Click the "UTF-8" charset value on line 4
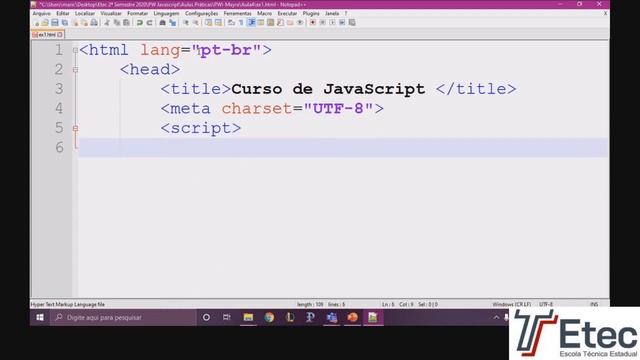The image size is (640, 360). pos(338,109)
